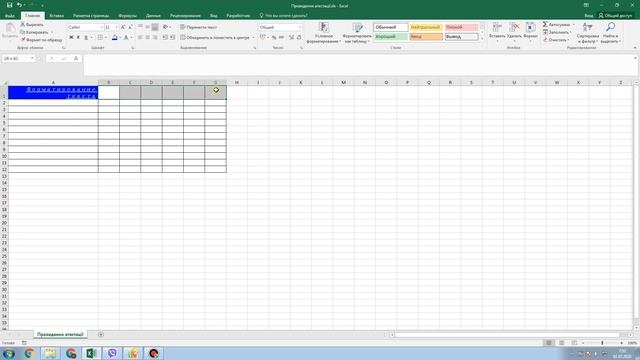
Task: Insert cells with ribbon Вставить
Action: tap(497, 31)
